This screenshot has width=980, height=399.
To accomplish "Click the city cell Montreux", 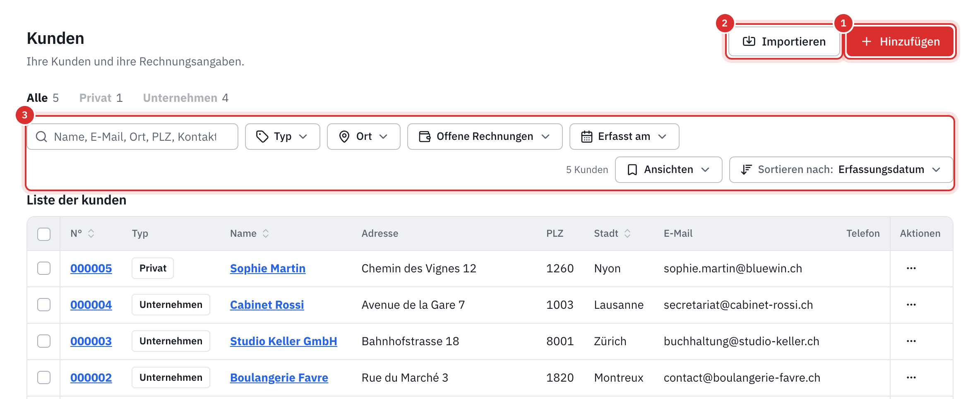I will pyautogui.click(x=619, y=378).
